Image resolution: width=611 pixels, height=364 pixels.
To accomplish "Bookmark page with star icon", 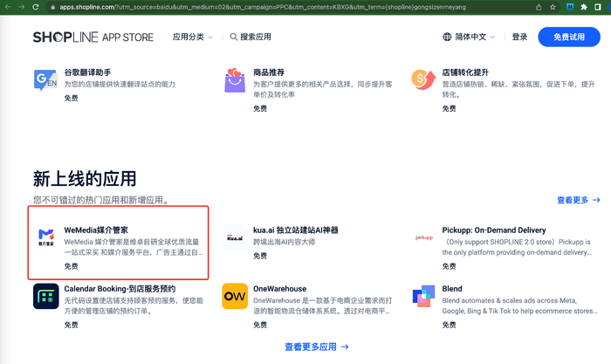I will pyautogui.click(x=553, y=7).
